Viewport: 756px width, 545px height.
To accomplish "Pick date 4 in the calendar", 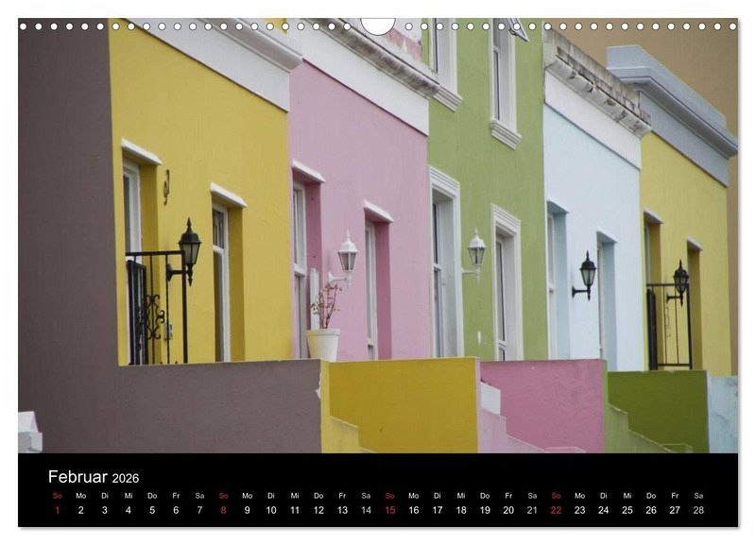I will click(129, 510).
